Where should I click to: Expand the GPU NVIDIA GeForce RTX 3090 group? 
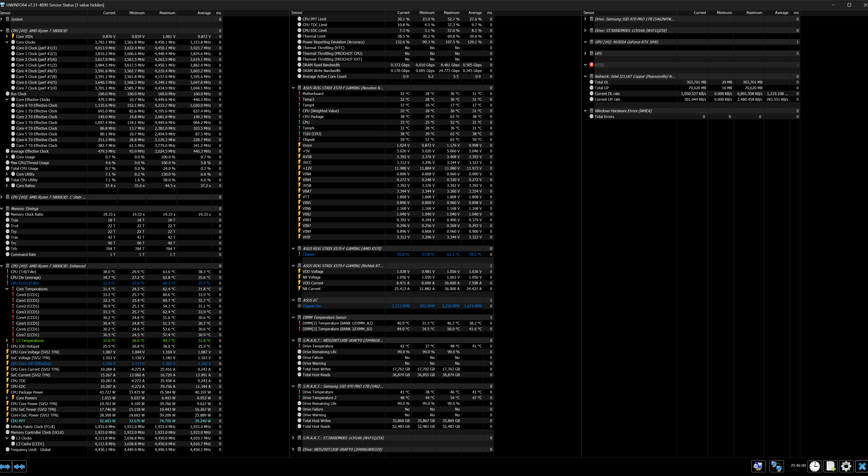(585, 42)
